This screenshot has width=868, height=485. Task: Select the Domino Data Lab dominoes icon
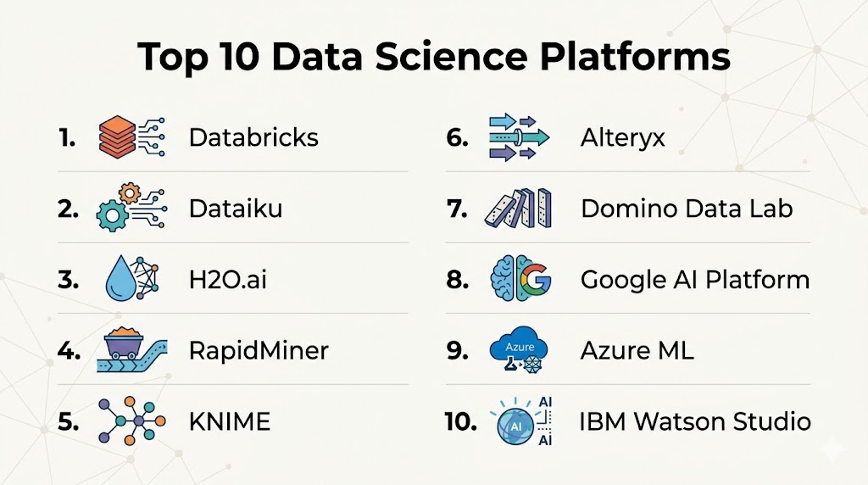click(x=518, y=209)
